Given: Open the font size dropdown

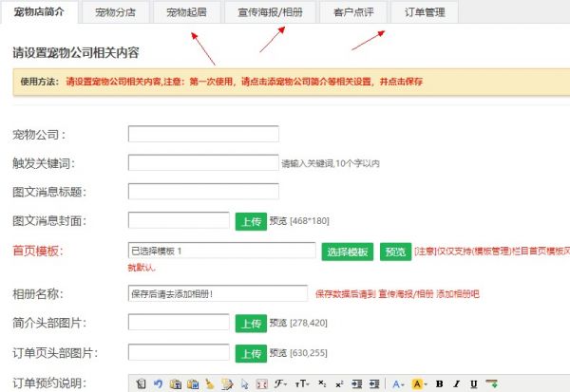Looking at the screenshot, I should pos(302,383).
